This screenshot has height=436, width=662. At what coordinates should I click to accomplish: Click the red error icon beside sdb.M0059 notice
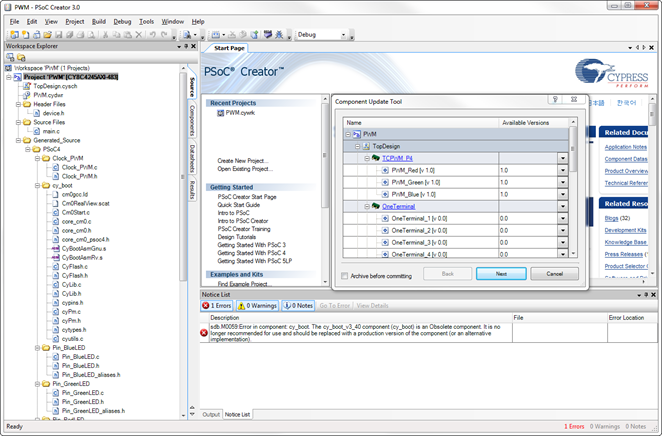click(204, 333)
